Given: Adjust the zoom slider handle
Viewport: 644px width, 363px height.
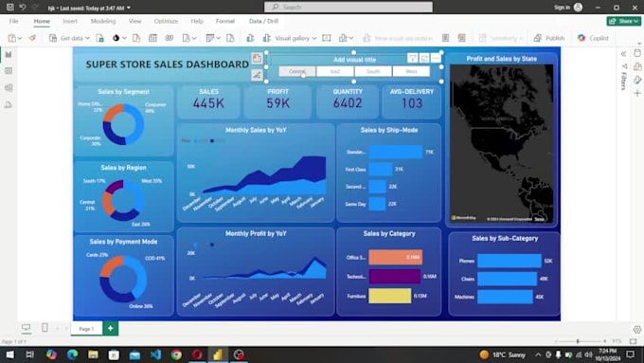Looking at the screenshot, I should (x=578, y=341).
